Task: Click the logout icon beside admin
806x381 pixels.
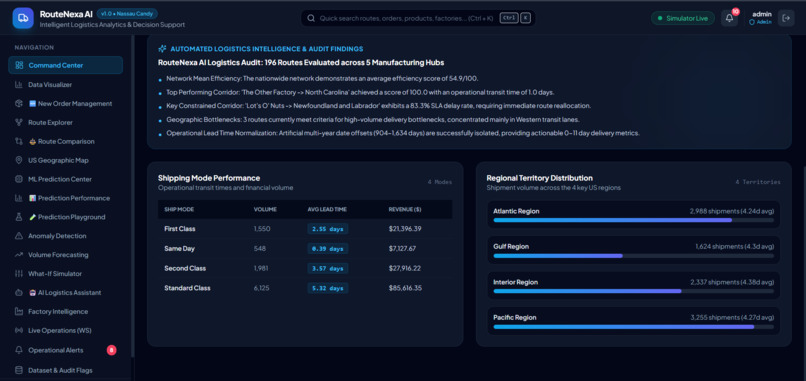Action: tap(786, 18)
